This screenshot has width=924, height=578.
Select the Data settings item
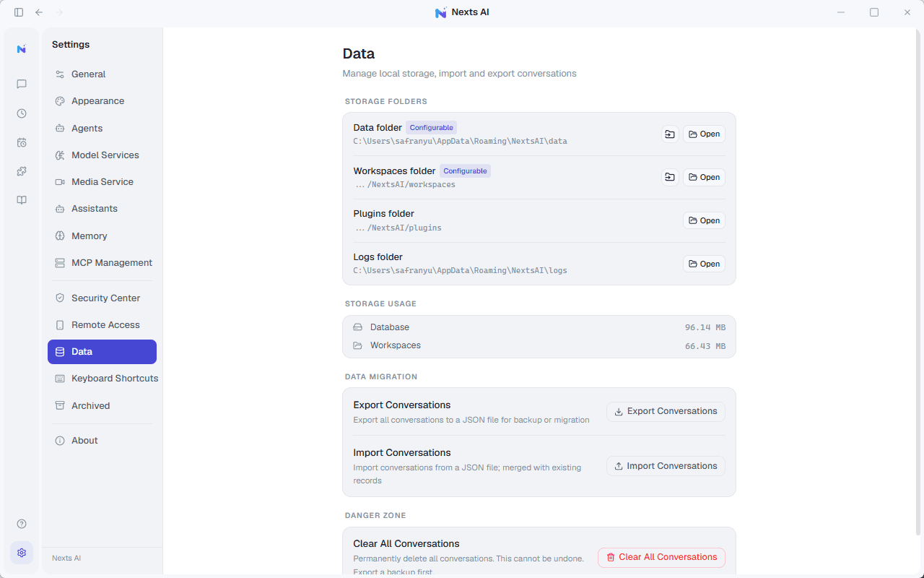(x=102, y=352)
